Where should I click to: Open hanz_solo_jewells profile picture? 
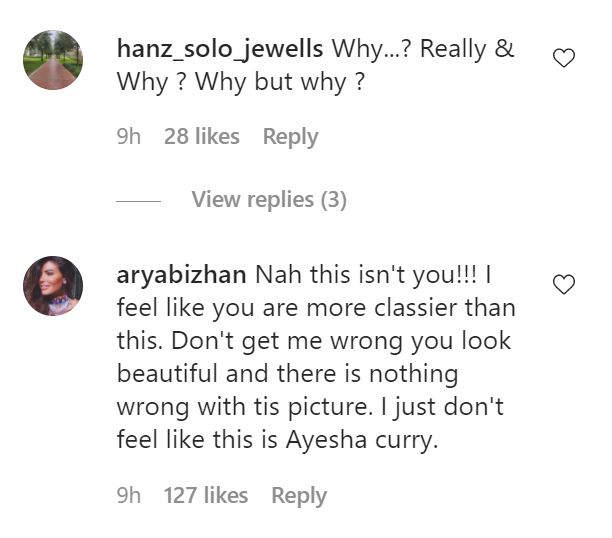52,61
